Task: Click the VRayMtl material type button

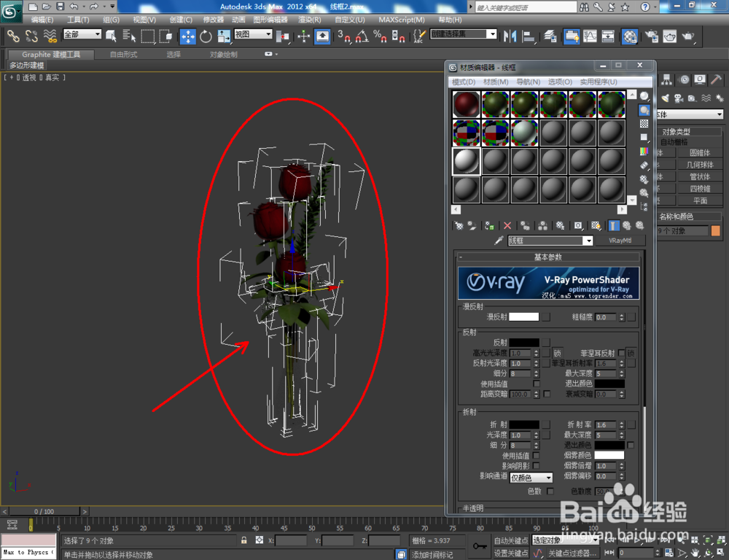Action: 620,241
